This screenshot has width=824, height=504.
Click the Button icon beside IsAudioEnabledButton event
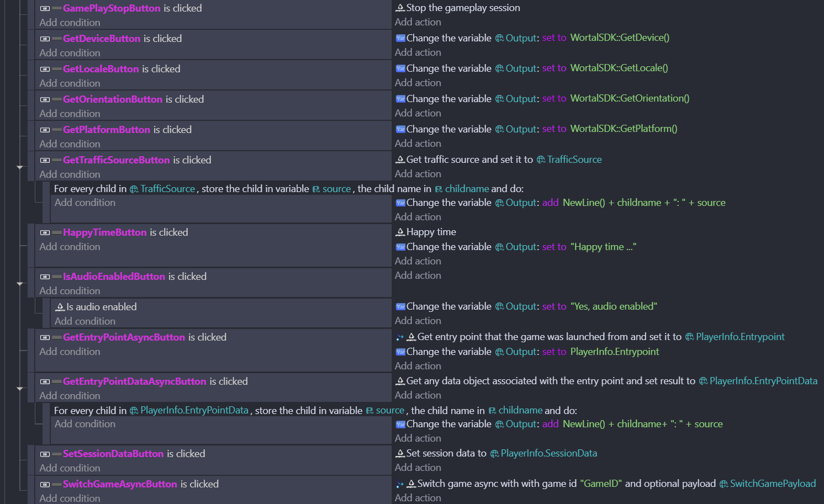(x=45, y=276)
